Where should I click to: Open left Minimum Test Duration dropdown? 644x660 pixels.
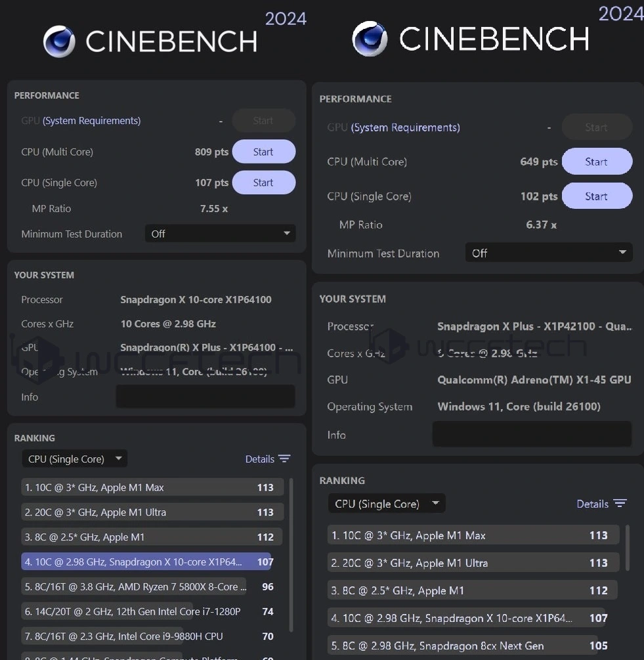pos(220,234)
